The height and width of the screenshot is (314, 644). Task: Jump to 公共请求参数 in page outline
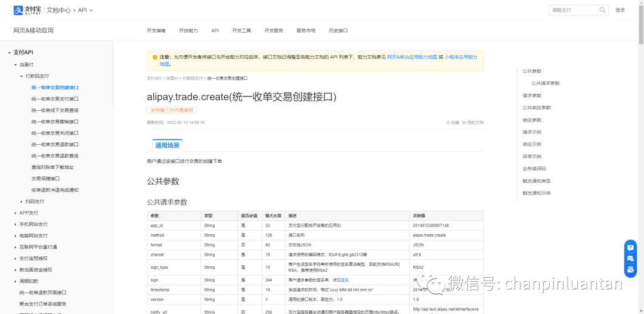pos(546,83)
